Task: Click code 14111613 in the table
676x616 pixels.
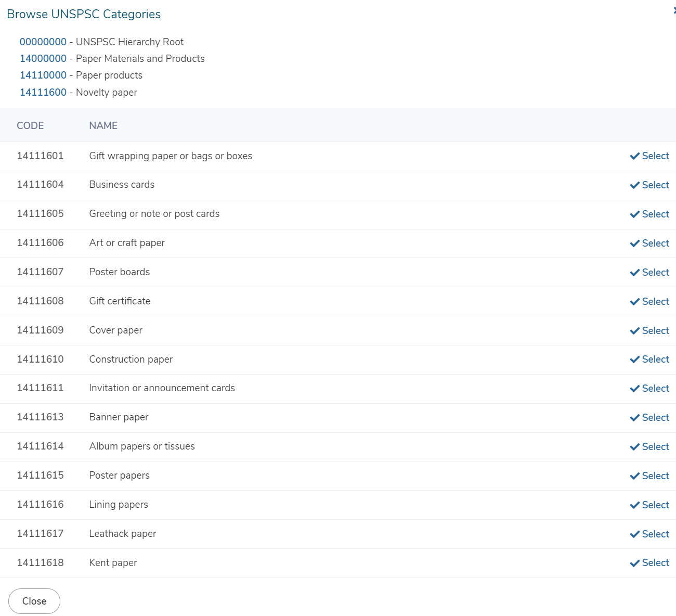Action: pyautogui.click(x=40, y=417)
